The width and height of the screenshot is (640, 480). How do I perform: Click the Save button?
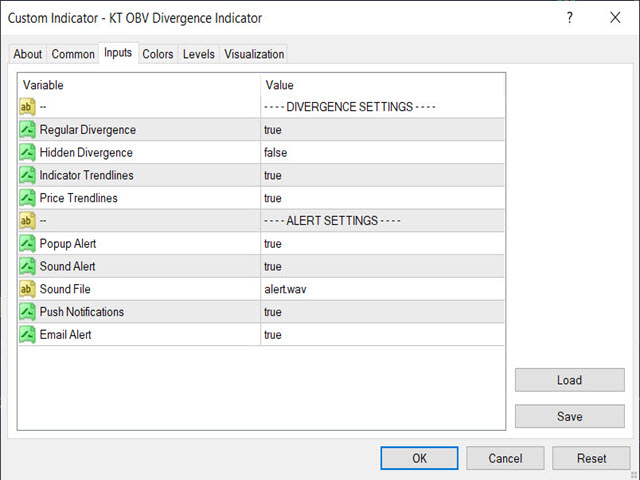pos(570,416)
